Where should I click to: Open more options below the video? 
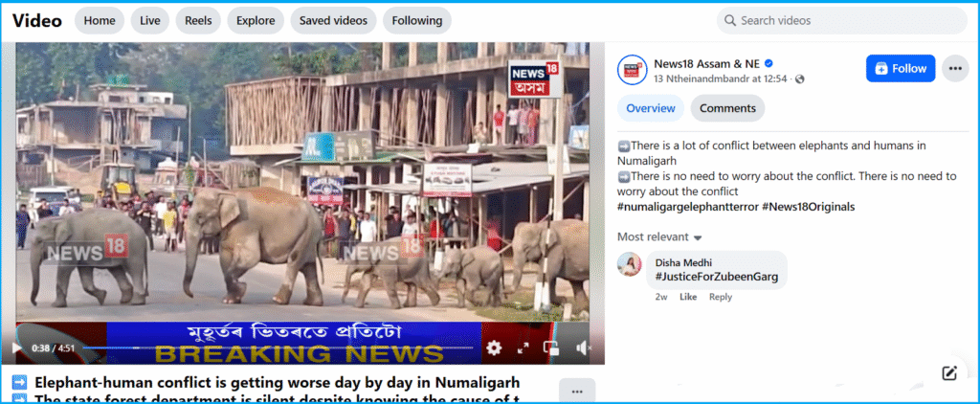(577, 391)
